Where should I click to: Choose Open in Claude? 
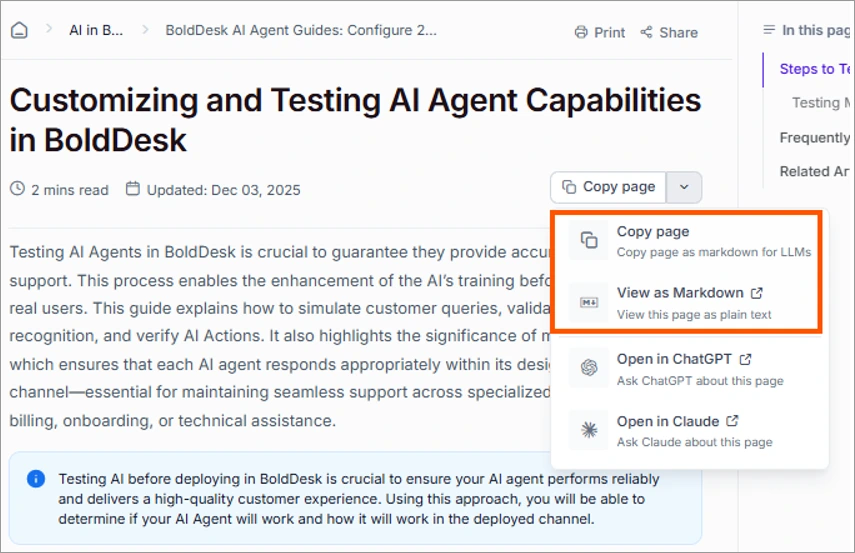[x=668, y=422]
